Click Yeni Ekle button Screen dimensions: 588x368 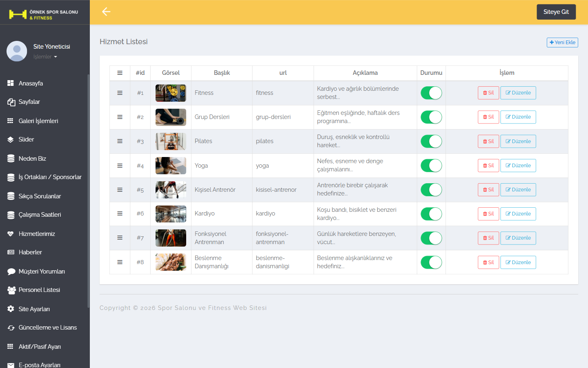[562, 42]
